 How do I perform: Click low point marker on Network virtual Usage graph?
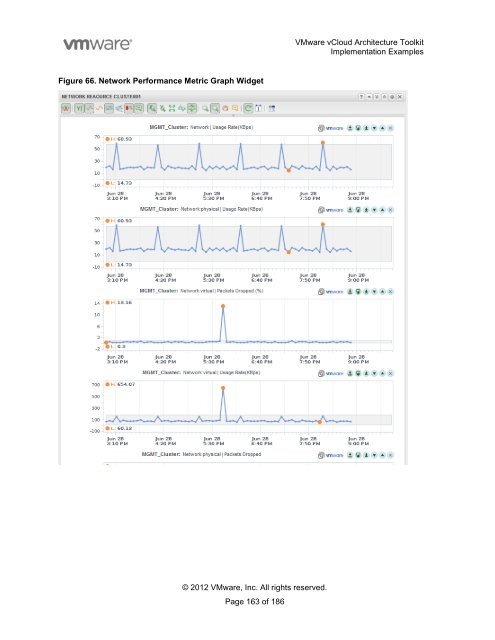point(320,422)
